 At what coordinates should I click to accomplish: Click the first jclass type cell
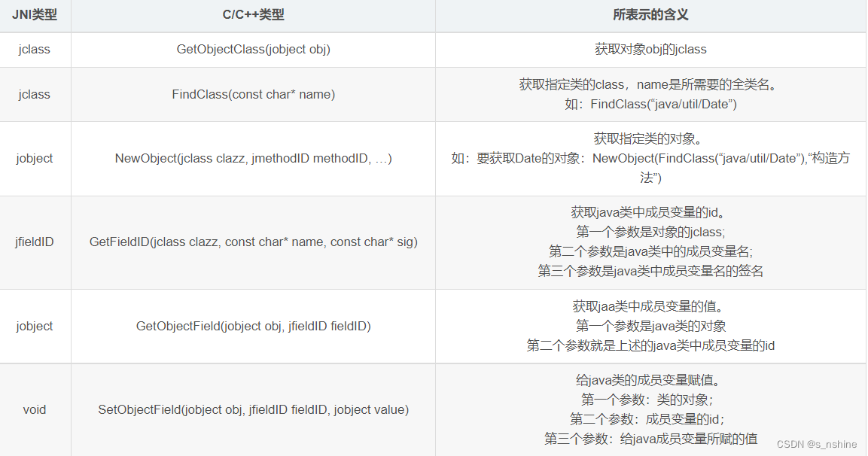35,49
